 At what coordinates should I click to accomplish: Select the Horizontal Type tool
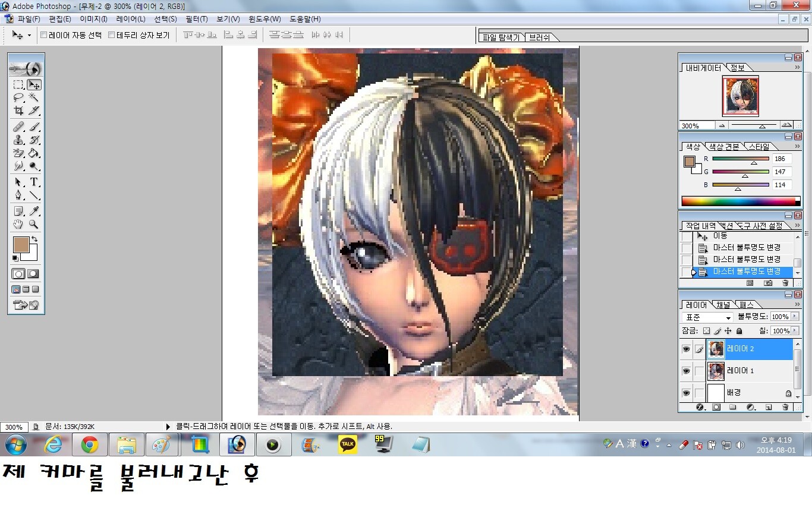tap(34, 182)
